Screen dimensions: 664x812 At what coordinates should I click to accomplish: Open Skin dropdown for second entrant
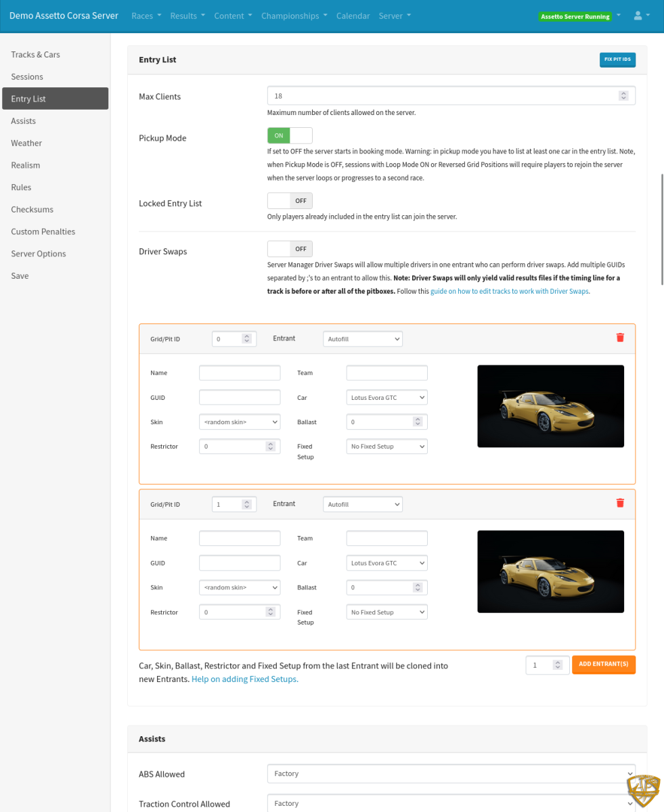[x=240, y=587]
